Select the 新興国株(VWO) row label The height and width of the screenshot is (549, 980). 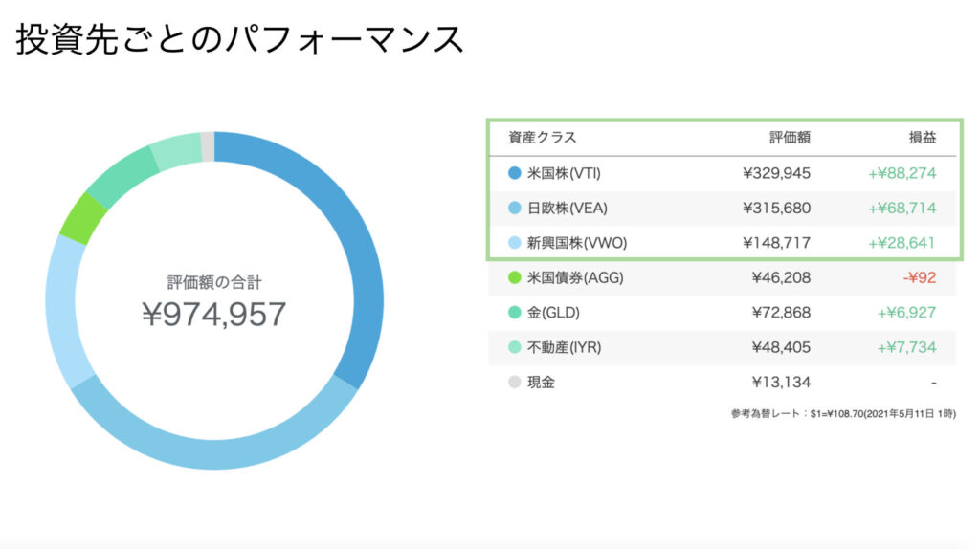[x=577, y=243]
